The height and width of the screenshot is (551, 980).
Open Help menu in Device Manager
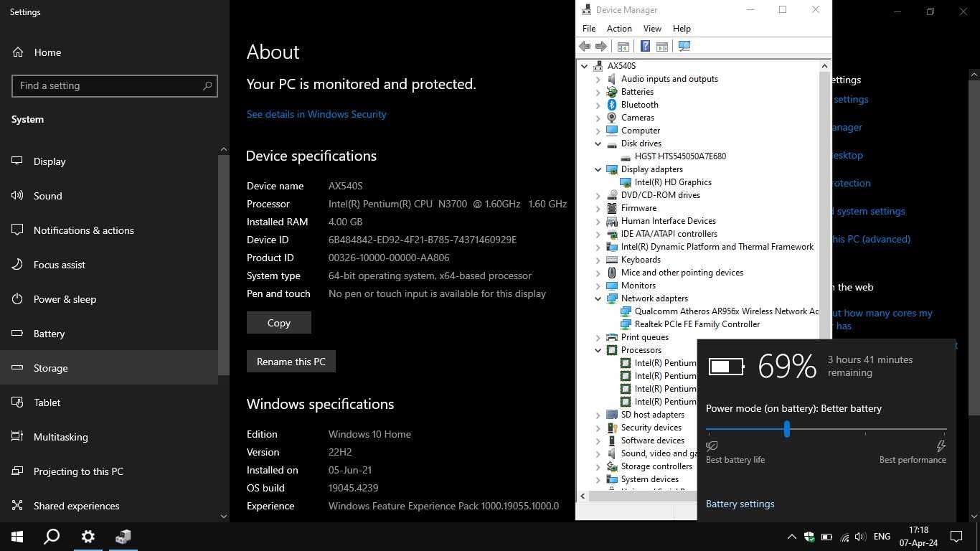click(682, 29)
